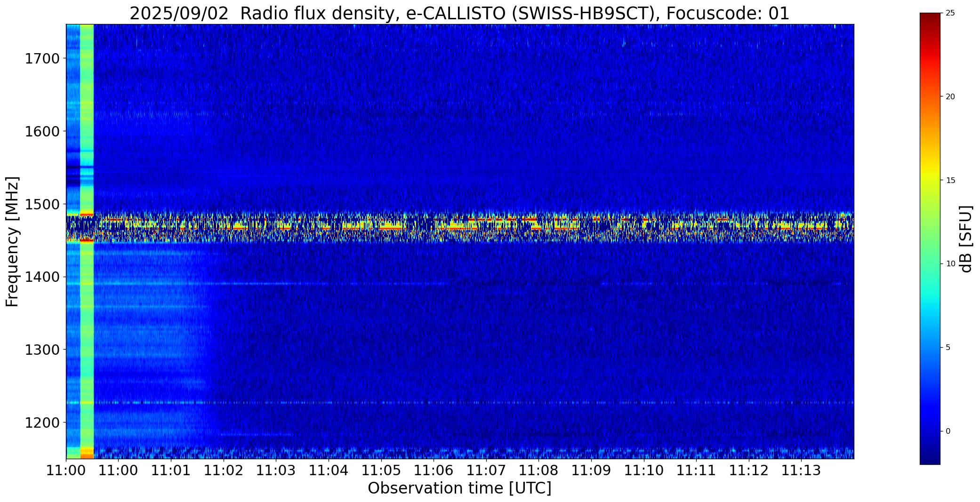Click the 15 value on the colorbar
This screenshot has width=980, height=502.
[x=950, y=181]
